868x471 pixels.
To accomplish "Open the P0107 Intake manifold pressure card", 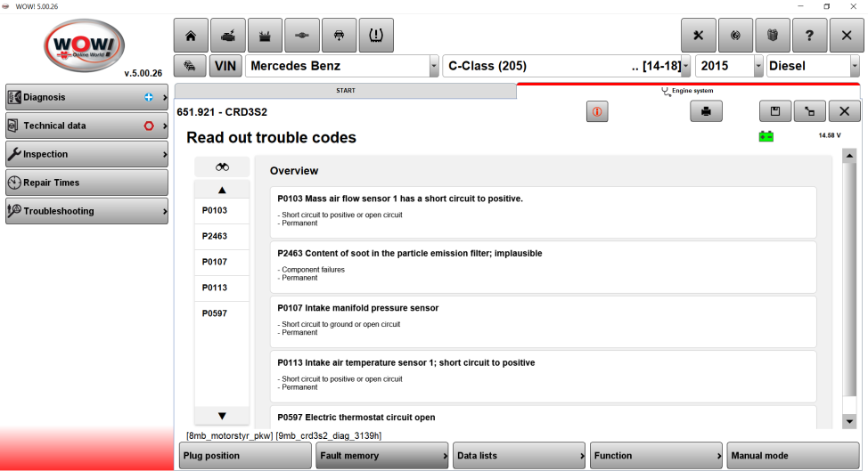I will click(543, 321).
